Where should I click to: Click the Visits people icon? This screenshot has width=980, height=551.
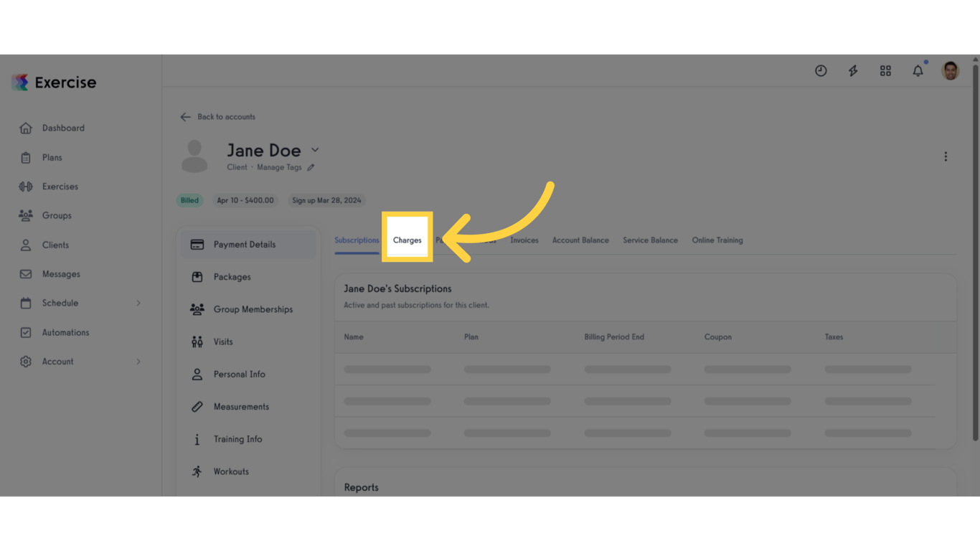(x=197, y=342)
